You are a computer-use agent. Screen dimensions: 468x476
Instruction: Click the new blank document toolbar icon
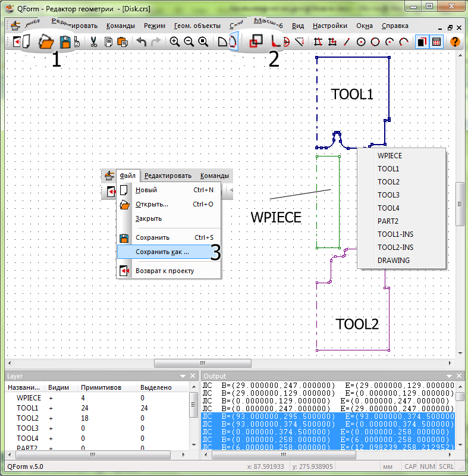[x=26, y=42]
